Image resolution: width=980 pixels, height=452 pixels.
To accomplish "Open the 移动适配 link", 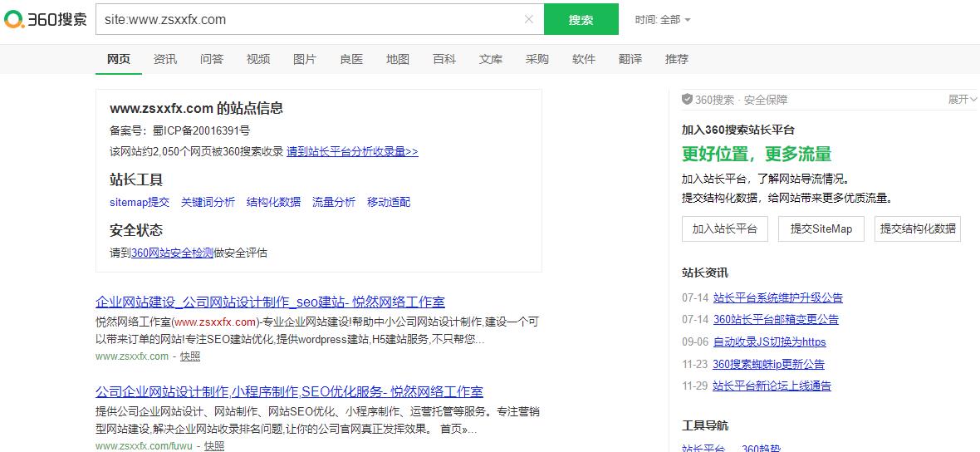I will tap(389, 202).
